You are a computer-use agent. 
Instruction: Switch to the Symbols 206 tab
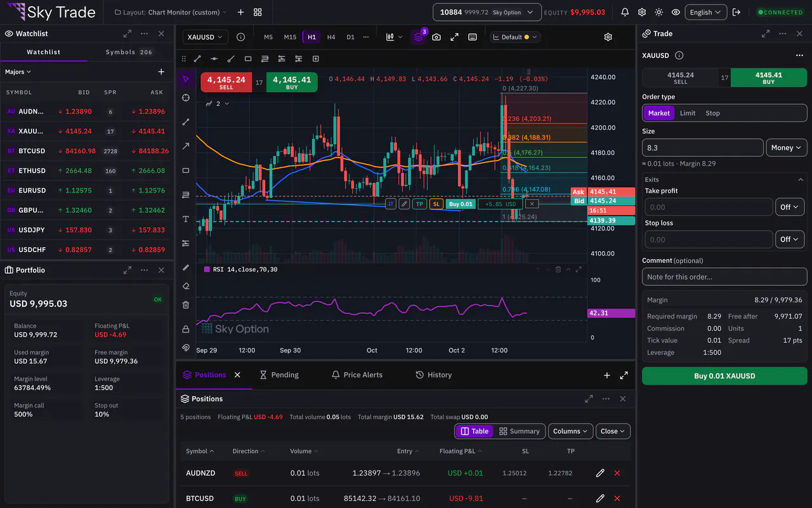point(129,52)
